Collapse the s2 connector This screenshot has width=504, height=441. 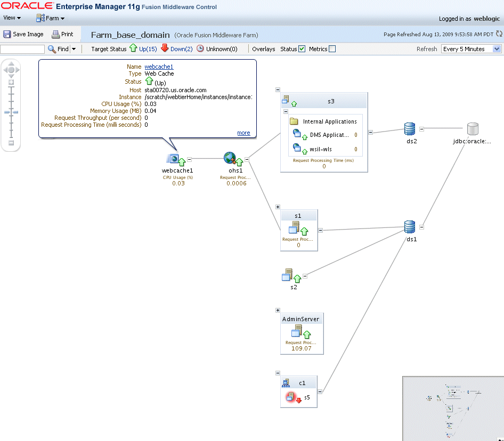305,276
